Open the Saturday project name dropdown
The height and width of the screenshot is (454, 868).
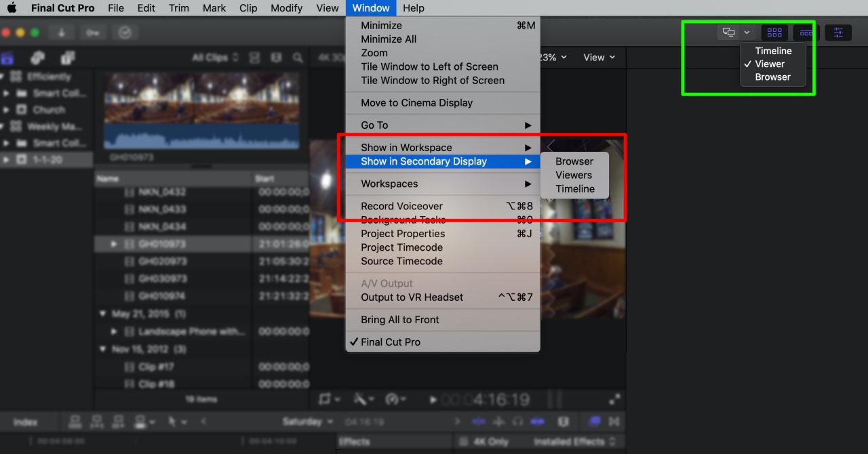309,421
